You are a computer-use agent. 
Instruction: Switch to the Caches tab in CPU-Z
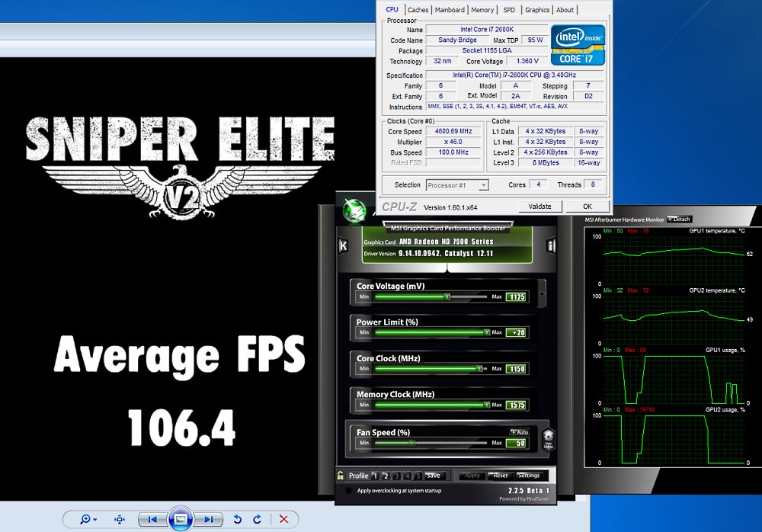(x=418, y=10)
